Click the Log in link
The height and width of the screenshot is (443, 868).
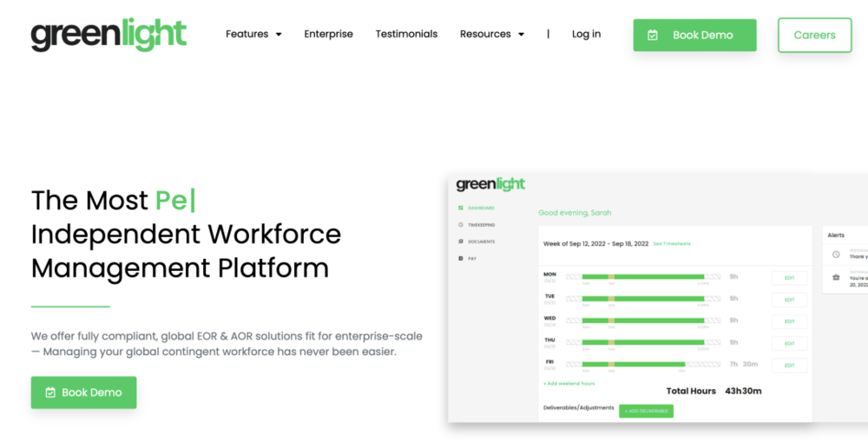(586, 34)
